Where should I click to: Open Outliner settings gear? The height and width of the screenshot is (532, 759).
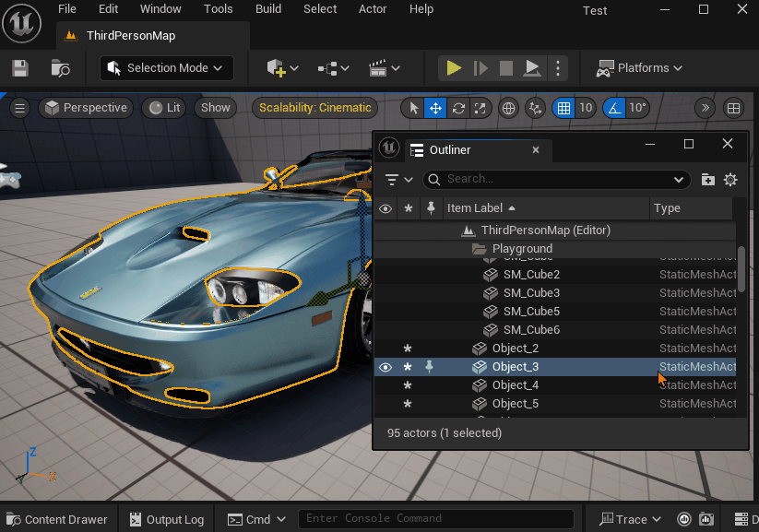click(730, 180)
